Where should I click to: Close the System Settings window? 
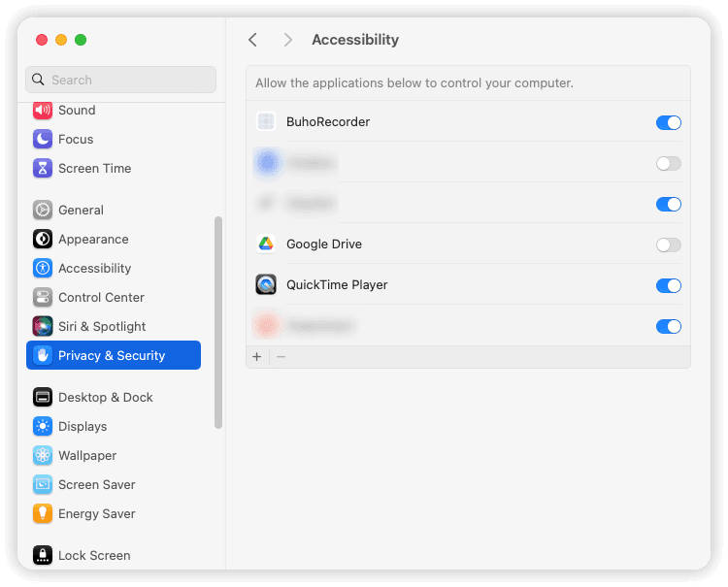(42, 40)
